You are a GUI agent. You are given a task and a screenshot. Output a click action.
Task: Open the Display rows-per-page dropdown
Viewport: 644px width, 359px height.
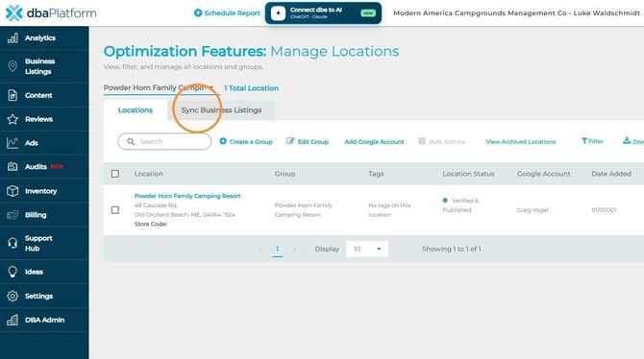367,249
